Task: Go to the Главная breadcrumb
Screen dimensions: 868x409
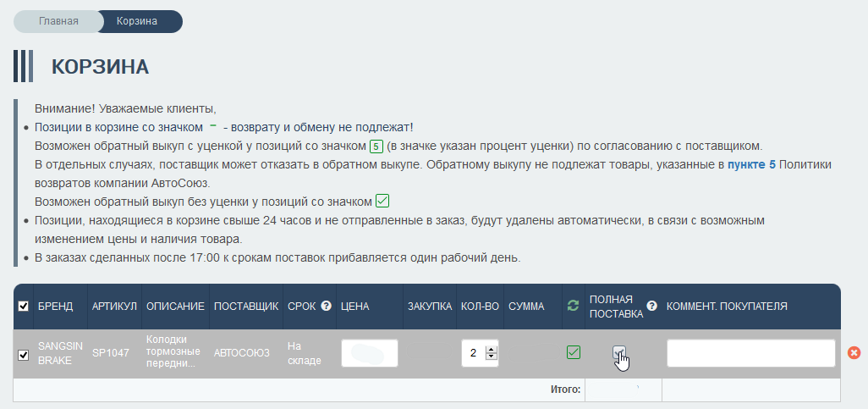Action: (x=58, y=21)
